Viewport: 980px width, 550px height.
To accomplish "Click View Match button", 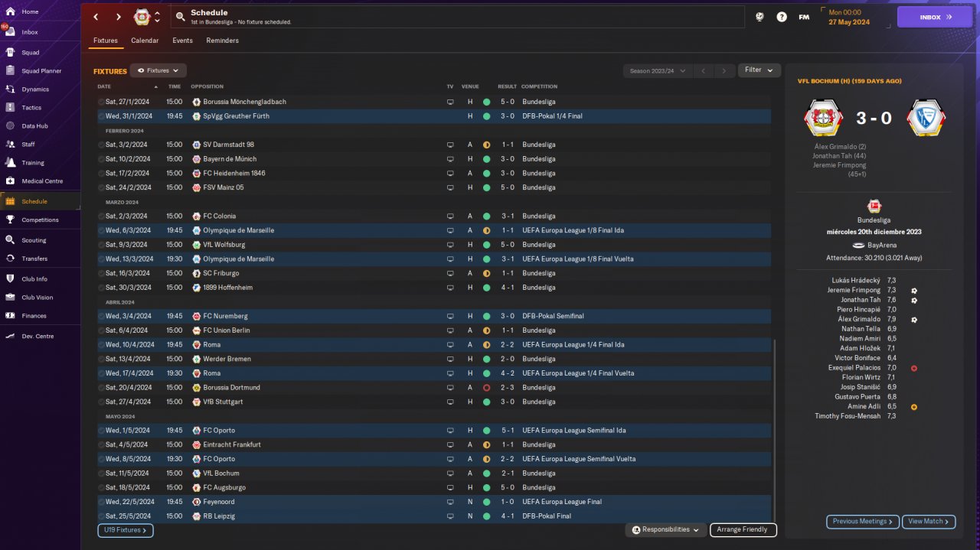I will pyautogui.click(x=929, y=522).
